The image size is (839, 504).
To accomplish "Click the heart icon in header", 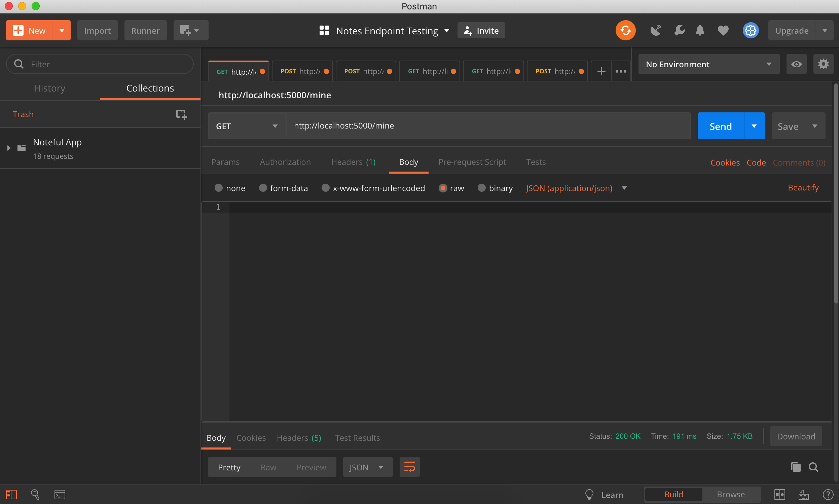I will [x=723, y=31].
